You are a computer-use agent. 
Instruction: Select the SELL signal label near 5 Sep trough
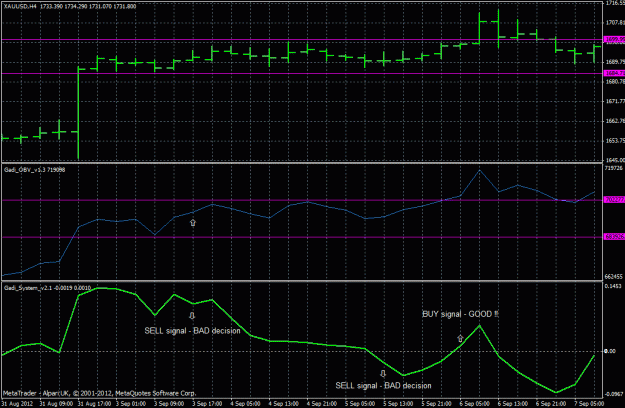click(383, 386)
